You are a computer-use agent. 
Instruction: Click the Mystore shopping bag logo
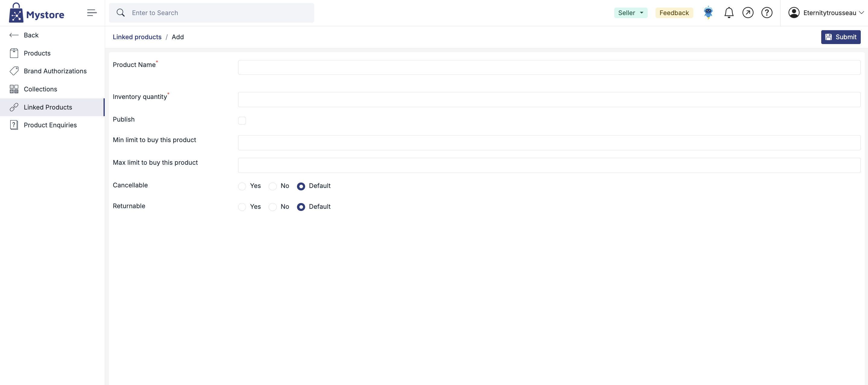coord(16,13)
